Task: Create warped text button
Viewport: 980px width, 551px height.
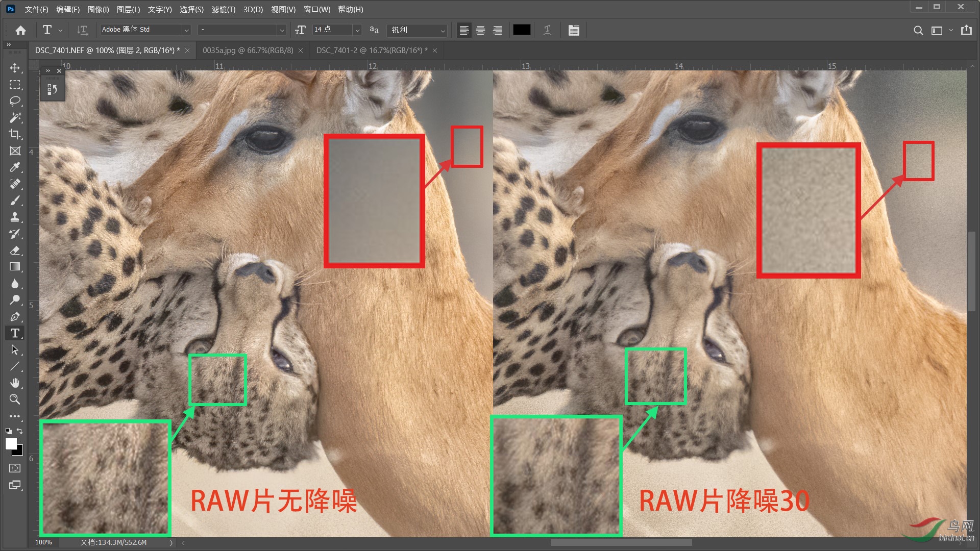Action: [547, 30]
